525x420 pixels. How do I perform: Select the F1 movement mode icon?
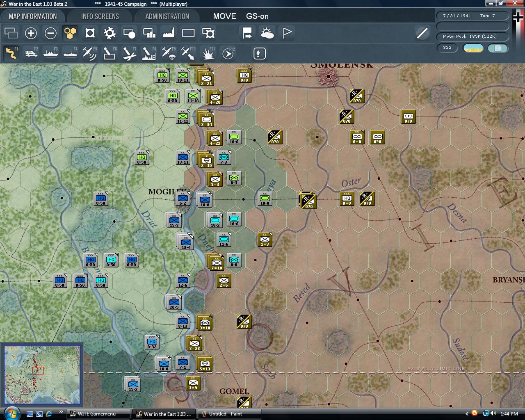click(x=11, y=53)
